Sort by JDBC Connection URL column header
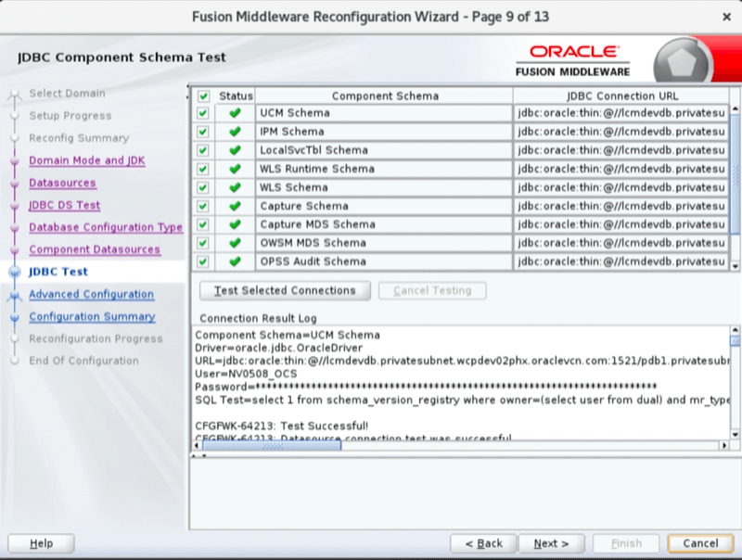The height and width of the screenshot is (560, 742). tap(621, 96)
